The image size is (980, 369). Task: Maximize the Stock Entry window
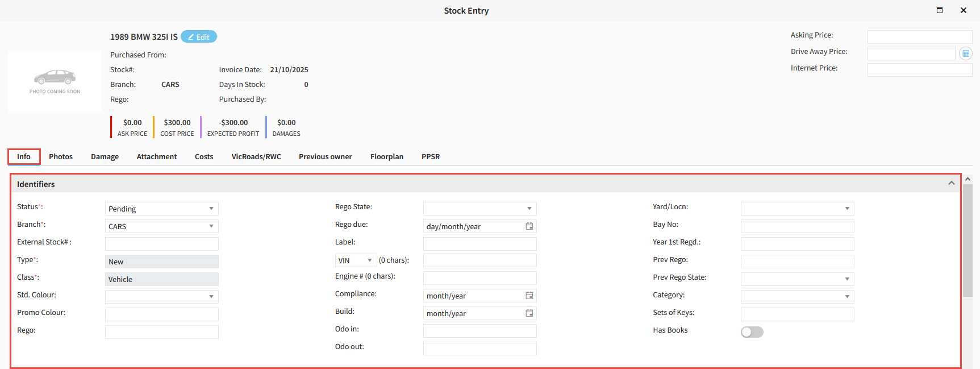click(940, 10)
